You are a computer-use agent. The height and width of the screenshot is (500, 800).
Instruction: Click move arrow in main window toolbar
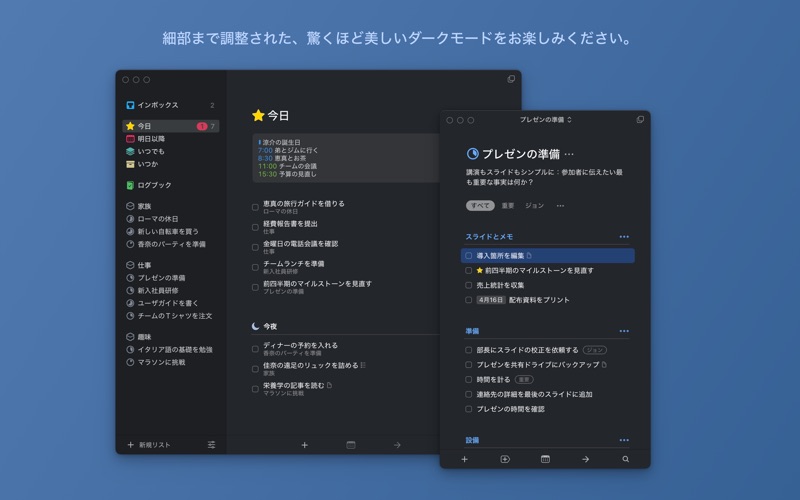coord(397,445)
